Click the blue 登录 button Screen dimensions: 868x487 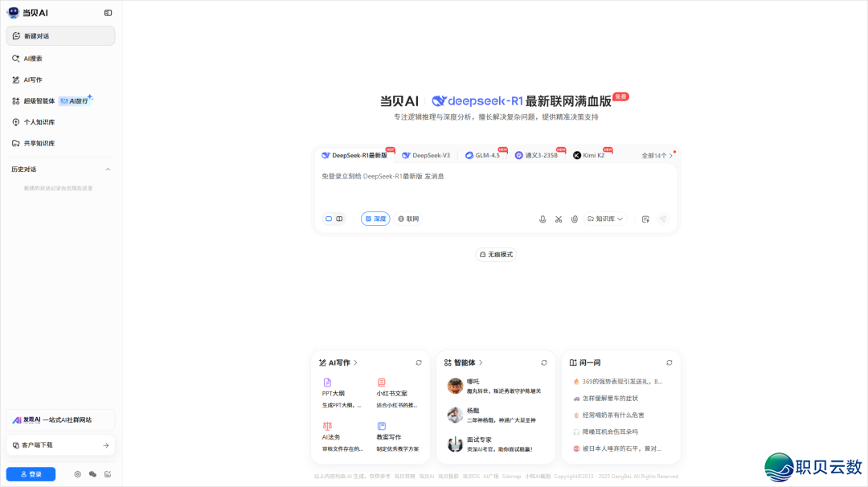(x=31, y=474)
